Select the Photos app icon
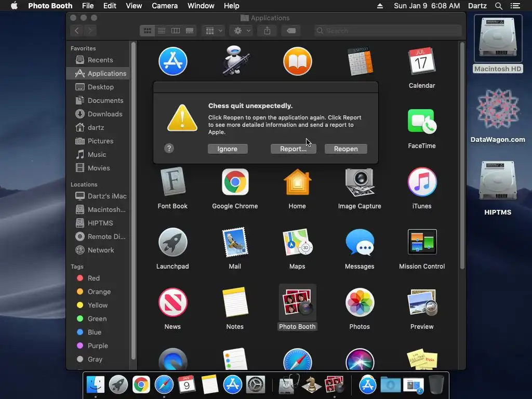Screen dimensions: 532x399 (x=360, y=302)
